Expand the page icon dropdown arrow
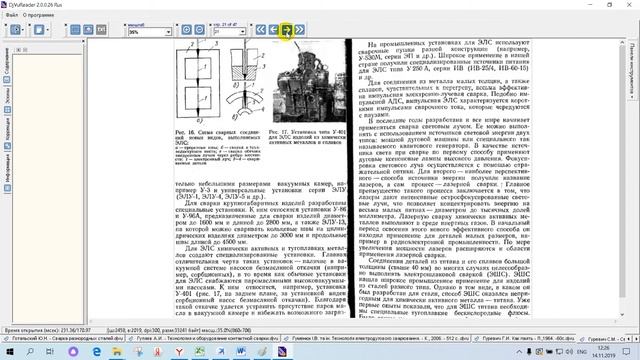 point(47,30)
